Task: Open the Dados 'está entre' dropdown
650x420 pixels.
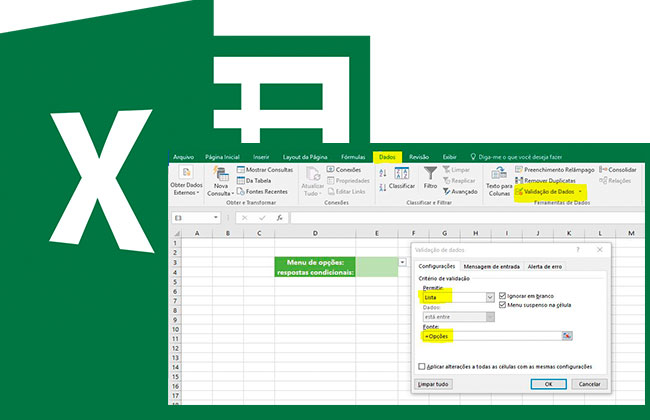Action: point(490,317)
